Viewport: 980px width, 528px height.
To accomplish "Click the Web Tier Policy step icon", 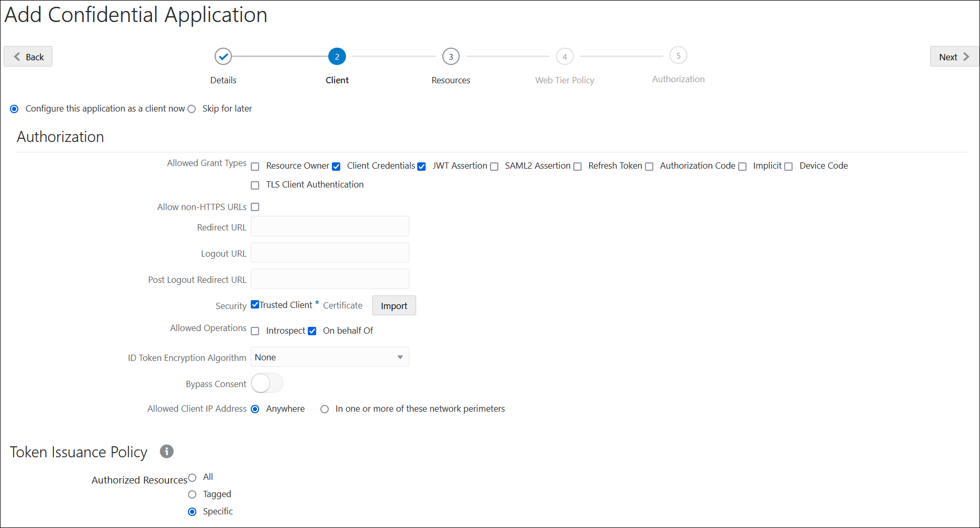I will tap(564, 56).
